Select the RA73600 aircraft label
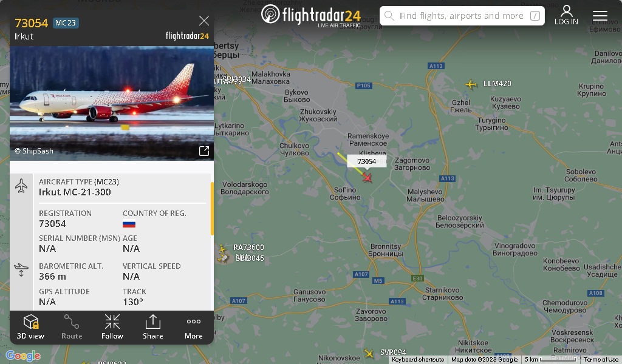 pyautogui.click(x=248, y=247)
